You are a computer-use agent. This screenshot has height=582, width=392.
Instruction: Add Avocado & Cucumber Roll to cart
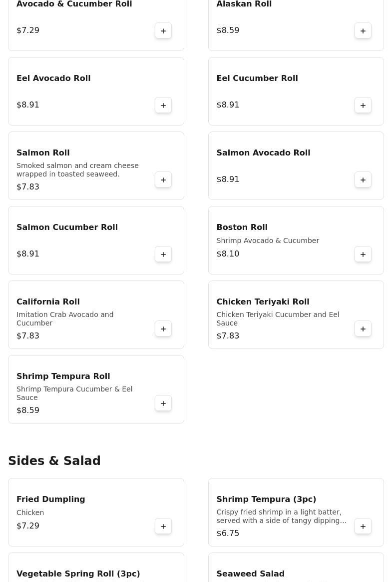[163, 31]
